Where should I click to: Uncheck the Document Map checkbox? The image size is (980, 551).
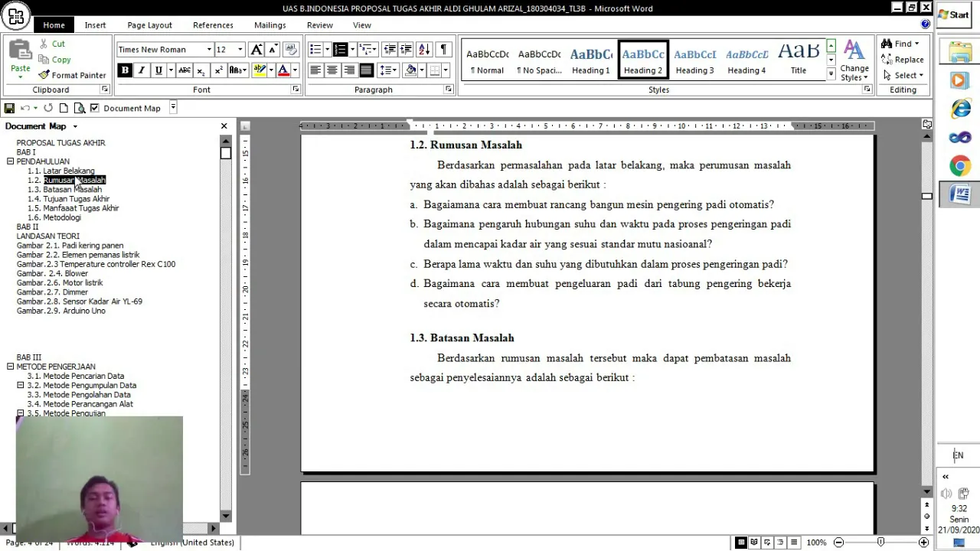coord(94,108)
